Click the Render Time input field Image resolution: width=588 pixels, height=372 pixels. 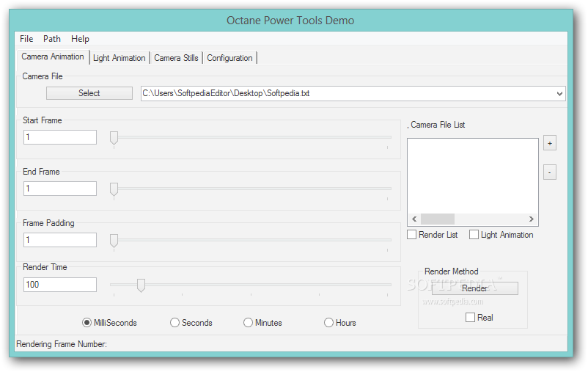pos(60,285)
